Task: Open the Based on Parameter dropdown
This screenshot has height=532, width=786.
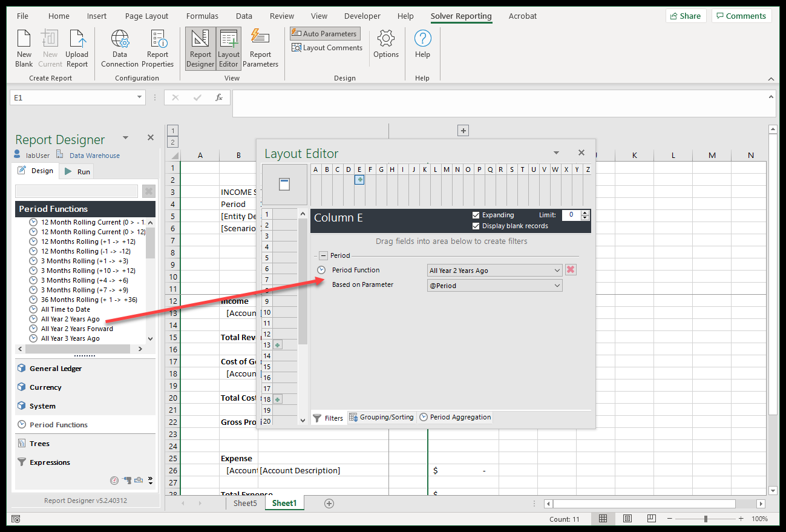Action: click(557, 286)
